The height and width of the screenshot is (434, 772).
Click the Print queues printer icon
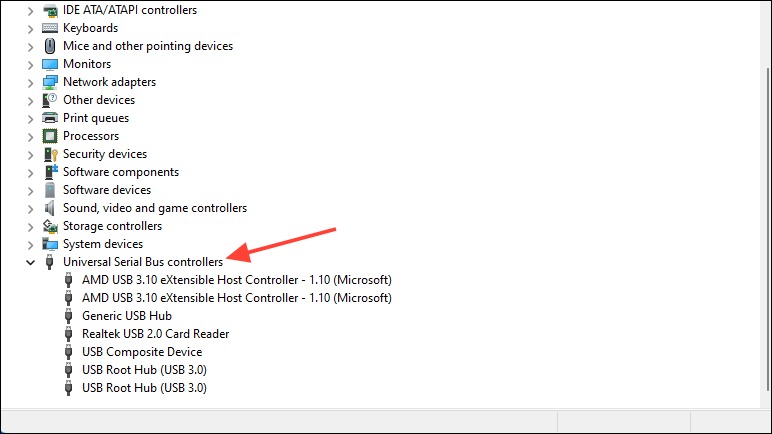(50, 118)
